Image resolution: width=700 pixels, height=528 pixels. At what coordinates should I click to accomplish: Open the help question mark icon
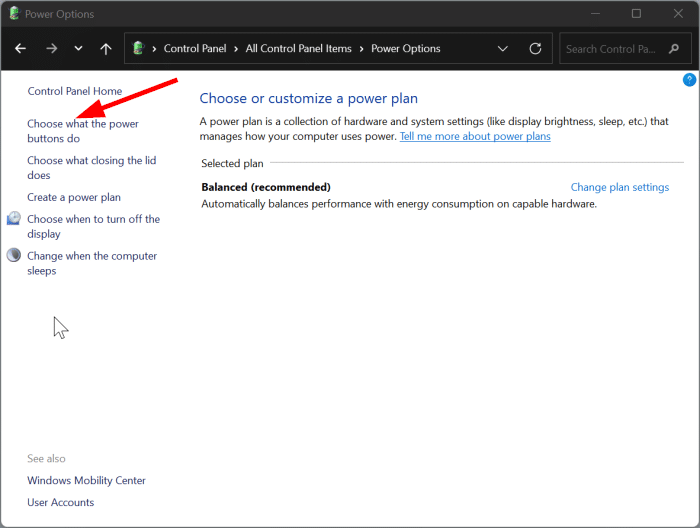pyautogui.click(x=689, y=79)
